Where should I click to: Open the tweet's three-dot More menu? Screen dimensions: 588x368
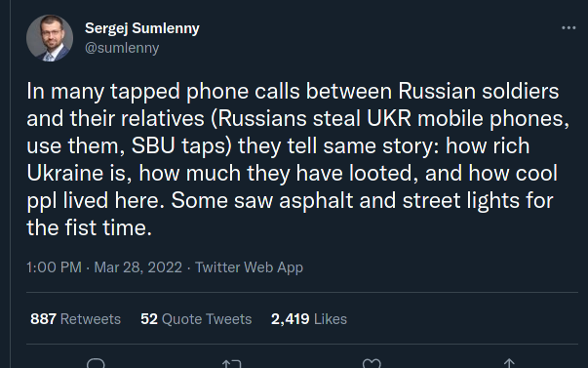(x=568, y=28)
